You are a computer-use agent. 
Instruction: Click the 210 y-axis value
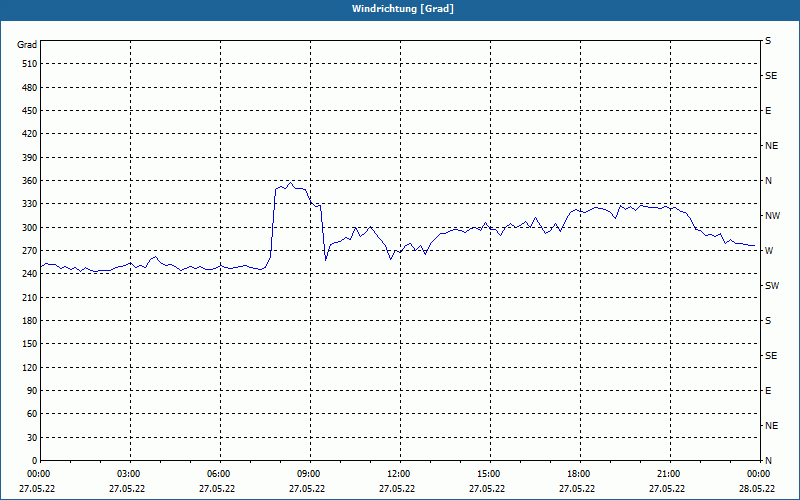click(x=29, y=297)
